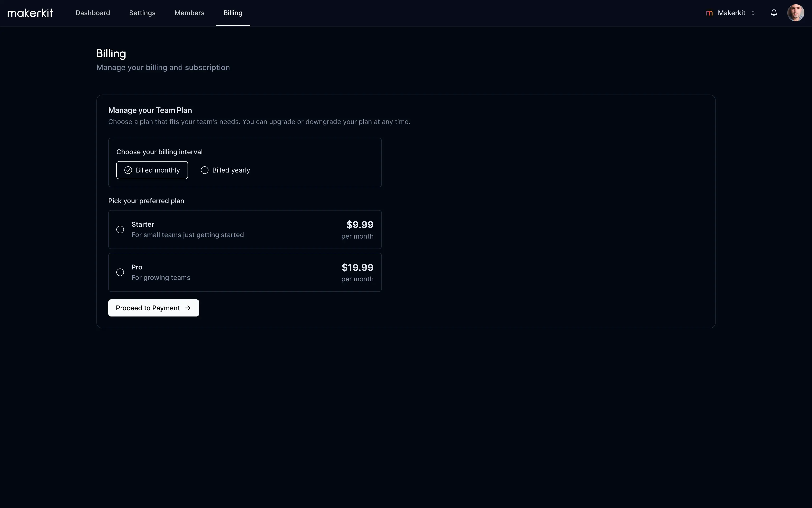Select the Billed yearly radio button
The image size is (812, 508).
coord(204,170)
